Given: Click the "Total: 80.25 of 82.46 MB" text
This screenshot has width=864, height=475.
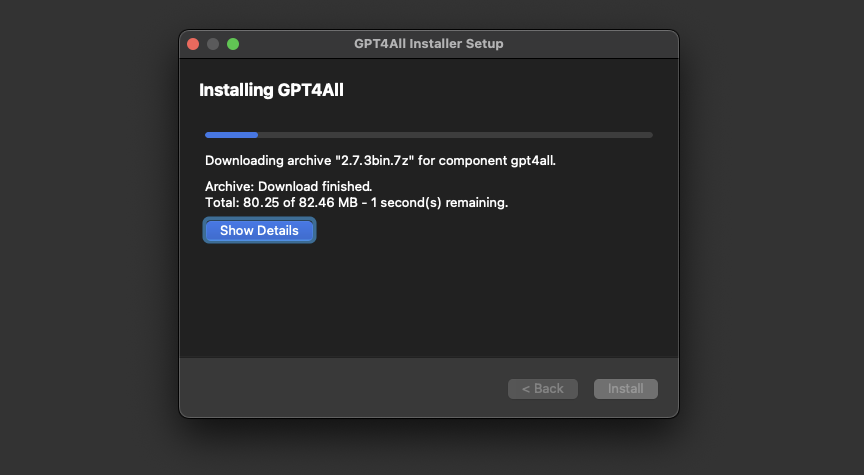Looking at the screenshot, I should click(x=282, y=202).
